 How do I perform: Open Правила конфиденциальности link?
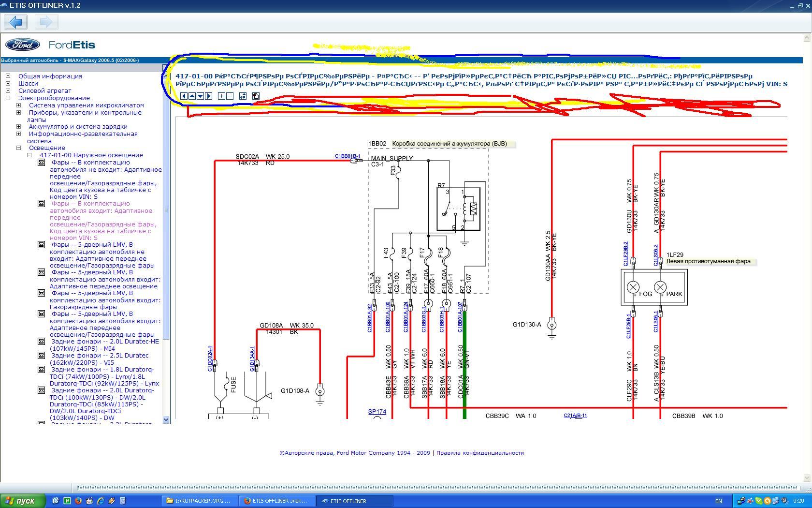(x=480, y=453)
